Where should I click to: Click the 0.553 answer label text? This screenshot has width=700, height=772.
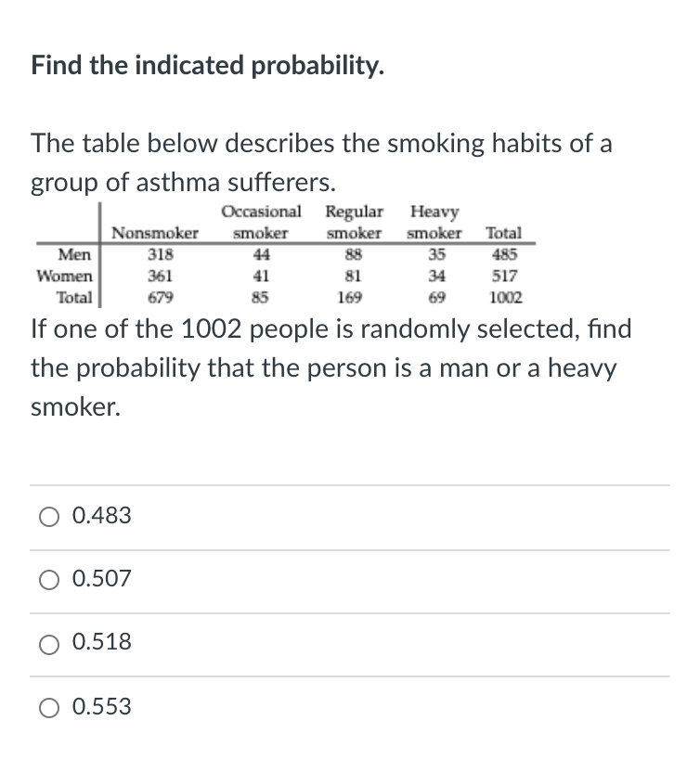tap(100, 706)
